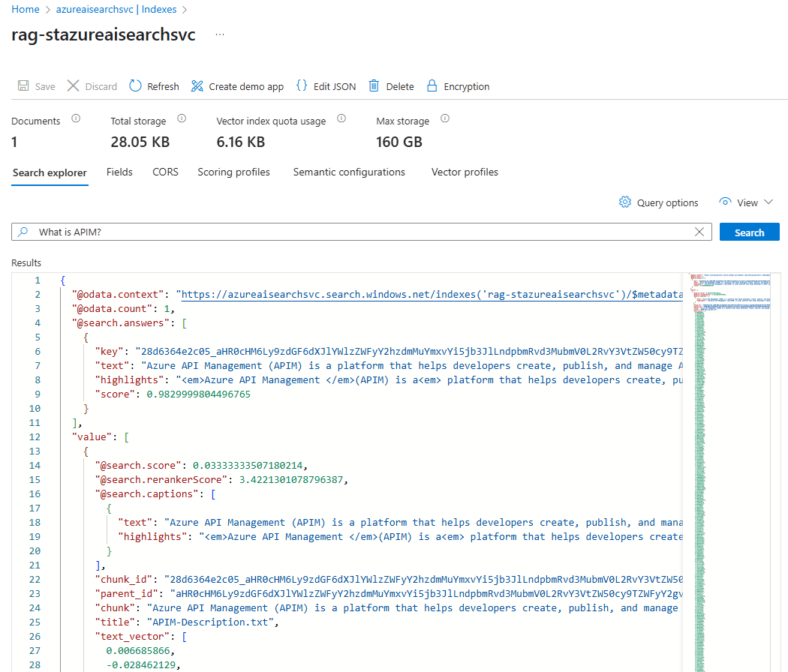Open the CORS tab
788x672 pixels.
point(165,172)
